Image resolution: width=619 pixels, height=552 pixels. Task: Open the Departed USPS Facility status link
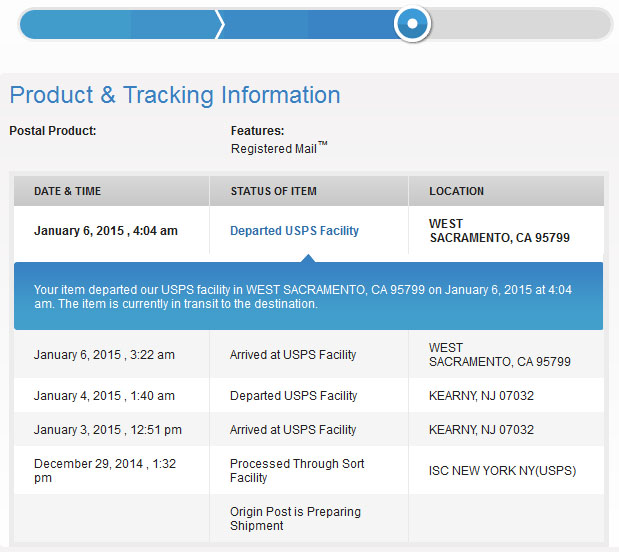[x=294, y=231]
